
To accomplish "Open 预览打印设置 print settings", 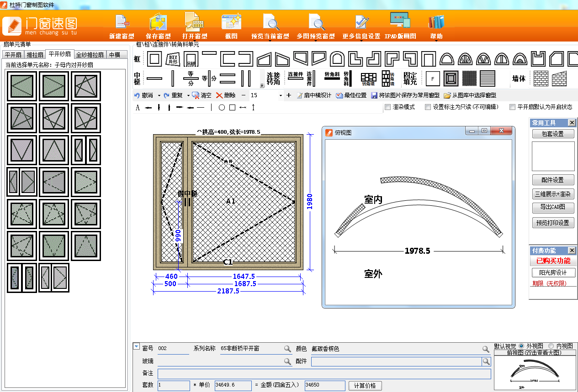I will 553,223.
